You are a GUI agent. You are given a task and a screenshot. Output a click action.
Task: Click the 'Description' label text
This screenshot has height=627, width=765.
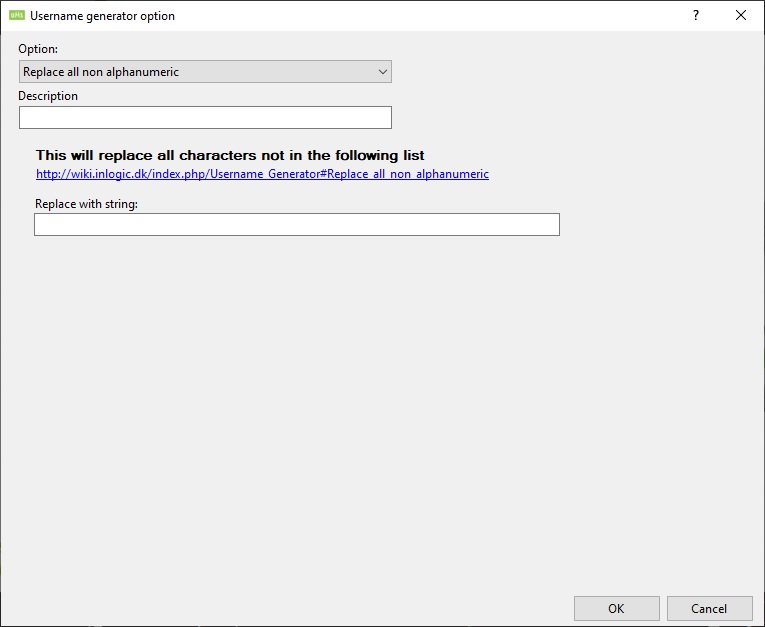pyautogui.click(x=48, y=96)
